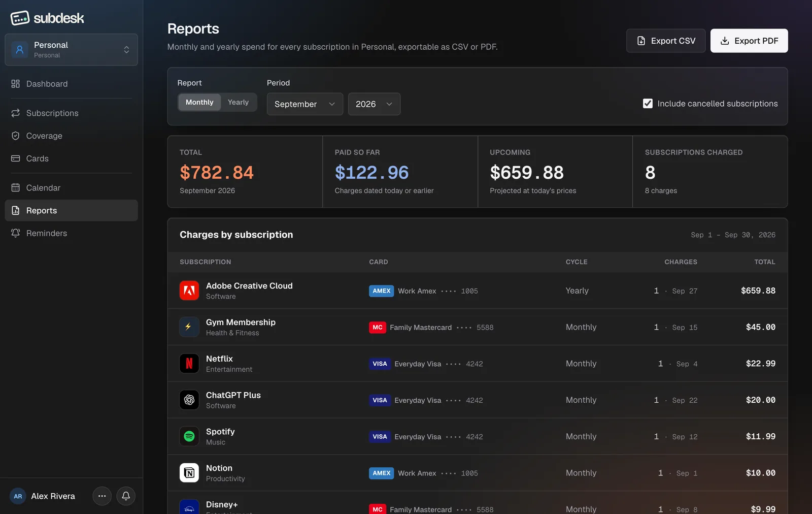Click the CARD column header
This screenshot has width=812, height=514.
[x=378, y=262]
